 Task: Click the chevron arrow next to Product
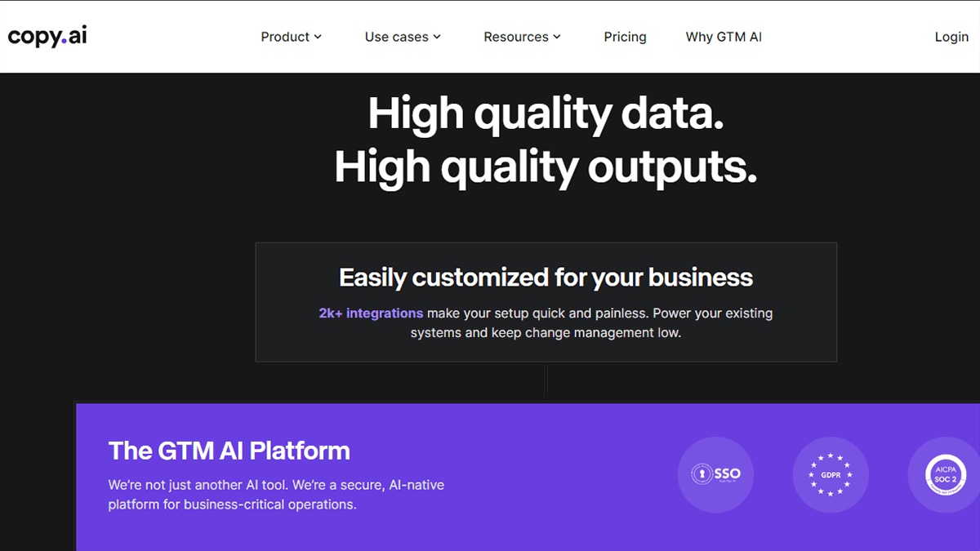click(x=318, y=37)
